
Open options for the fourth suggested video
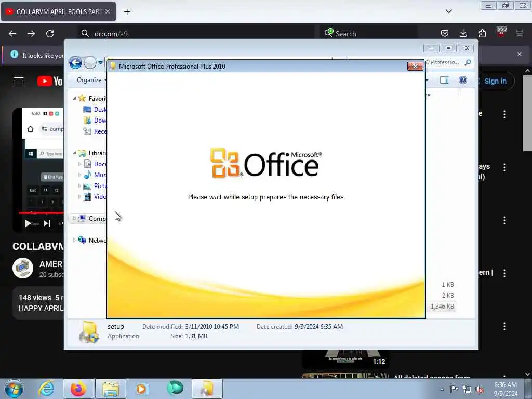504,273
